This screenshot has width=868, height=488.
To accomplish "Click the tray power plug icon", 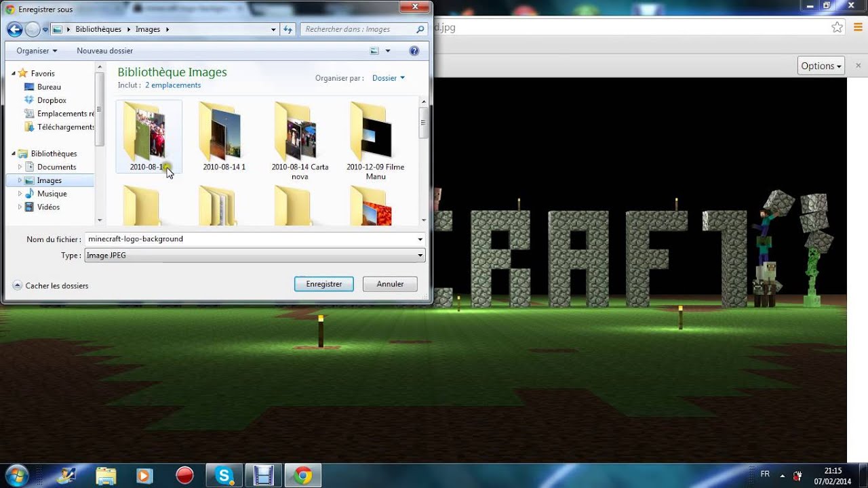I will 798,476.
